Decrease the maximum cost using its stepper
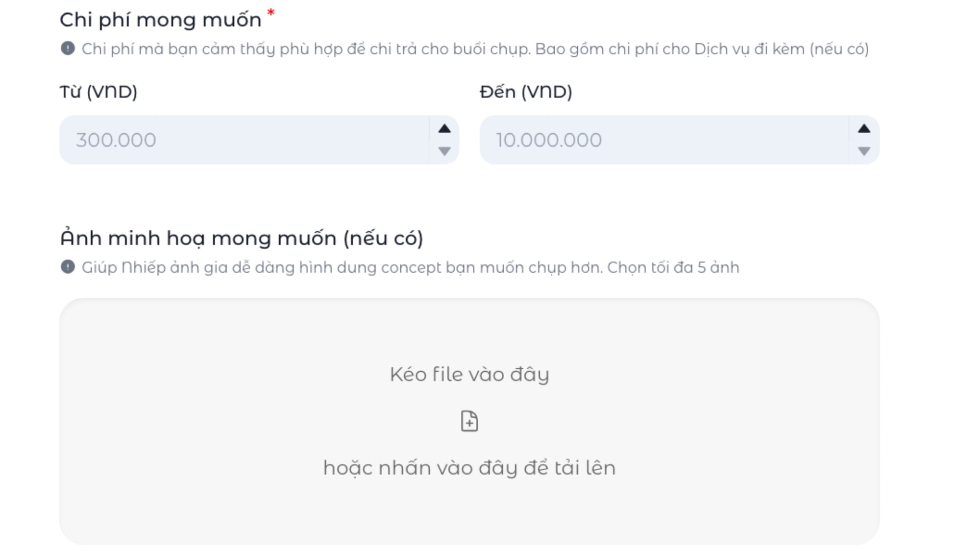The image size is (980, 551). [x=864, y=151]
